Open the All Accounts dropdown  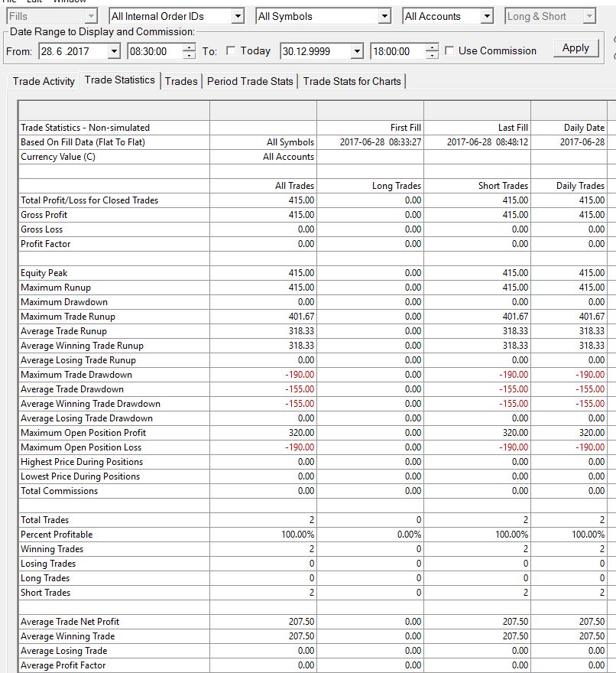[447, 16]
